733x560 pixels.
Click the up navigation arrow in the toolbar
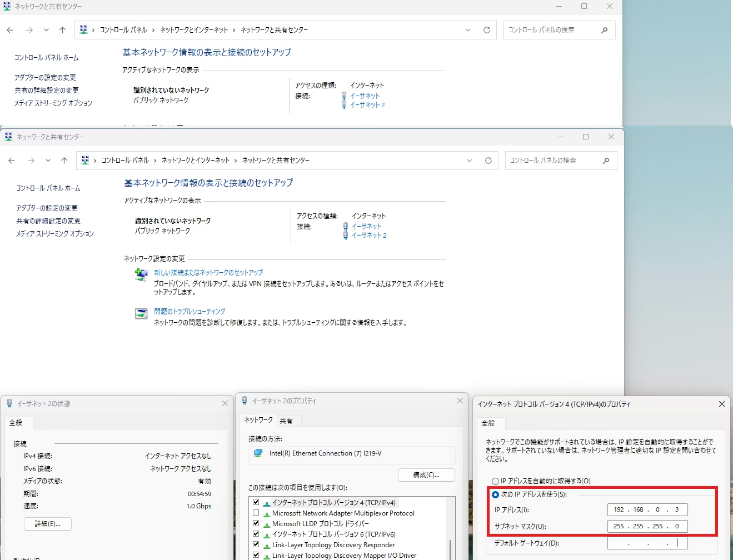64,160
